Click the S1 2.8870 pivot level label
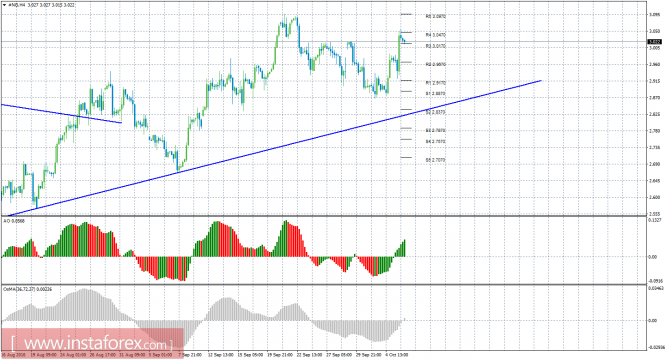The image size is (665, 360). coord(436,94)
